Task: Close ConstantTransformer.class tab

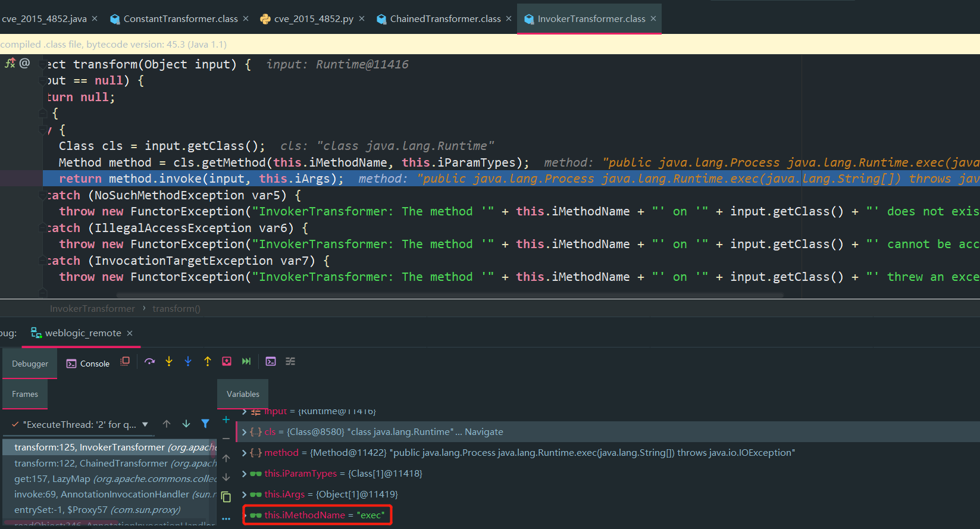Action: click(x=246, y=19)
